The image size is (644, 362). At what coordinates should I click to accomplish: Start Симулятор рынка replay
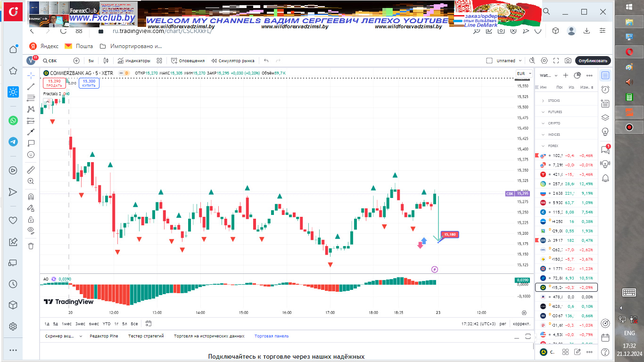pos(233,60)
